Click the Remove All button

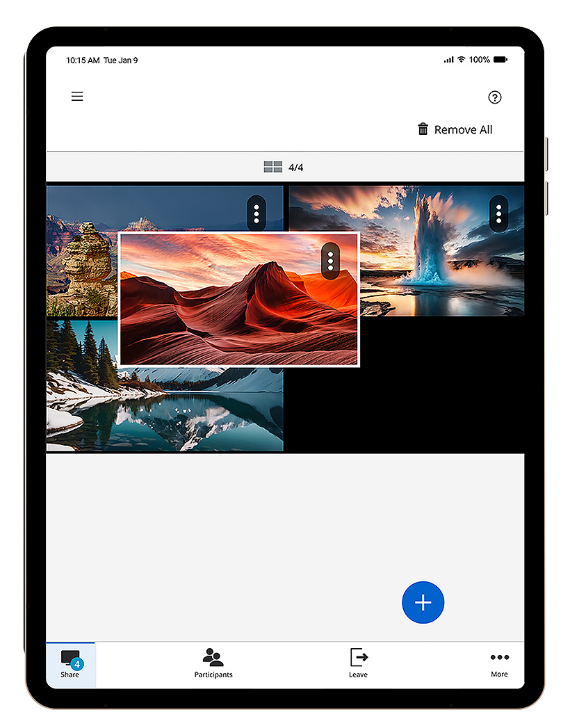pyautogui.click(x=455, y=129)
